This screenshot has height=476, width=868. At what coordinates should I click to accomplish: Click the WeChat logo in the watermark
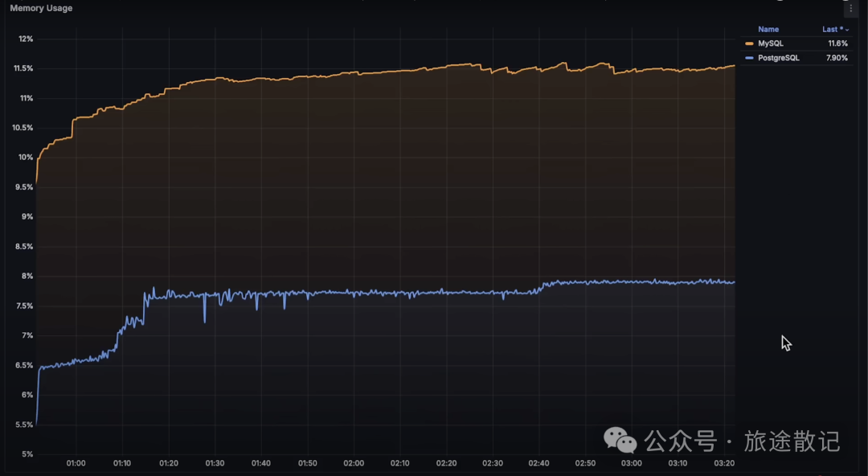pos(620,440)
